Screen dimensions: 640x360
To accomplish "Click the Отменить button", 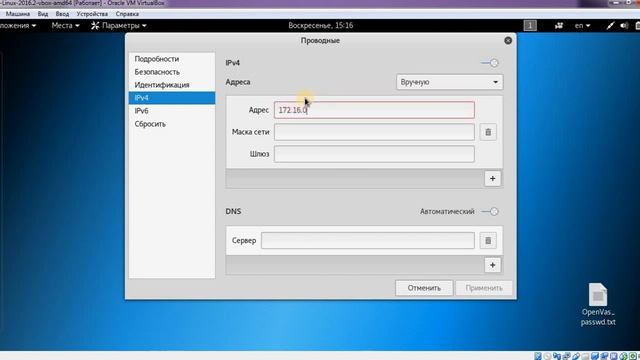I will point(424,288).
